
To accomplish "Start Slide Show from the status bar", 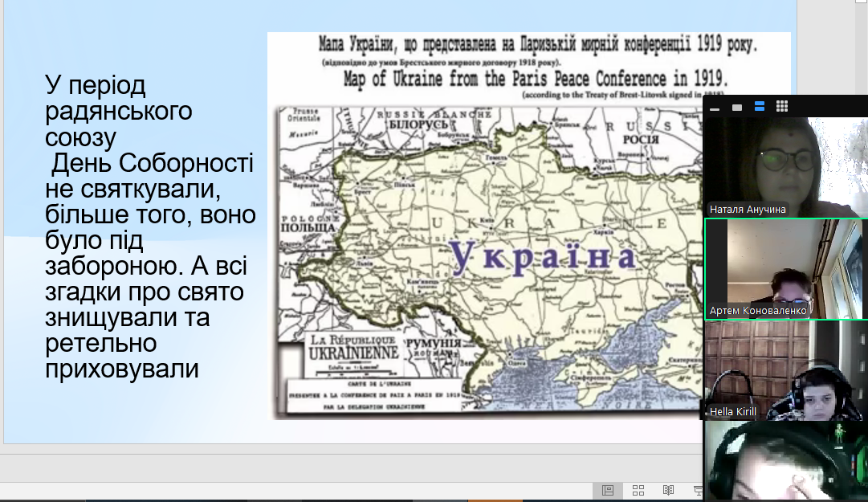I will 698,491.
